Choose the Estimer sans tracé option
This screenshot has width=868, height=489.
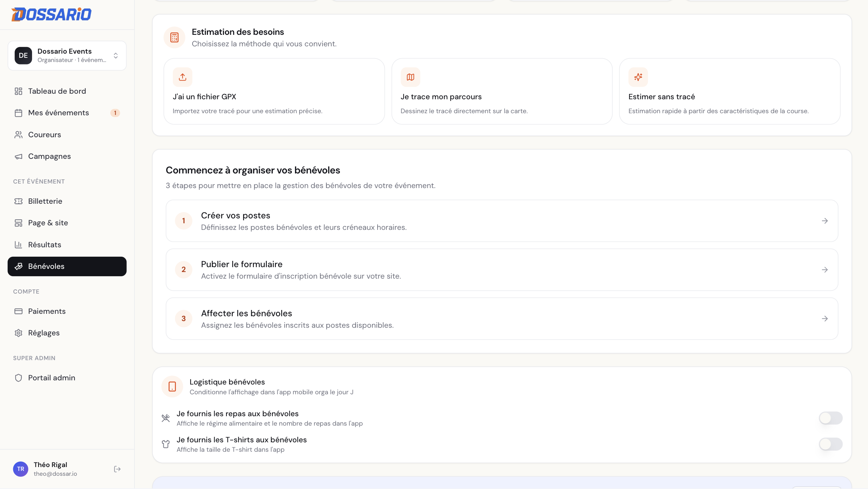(x=730, y=91)
